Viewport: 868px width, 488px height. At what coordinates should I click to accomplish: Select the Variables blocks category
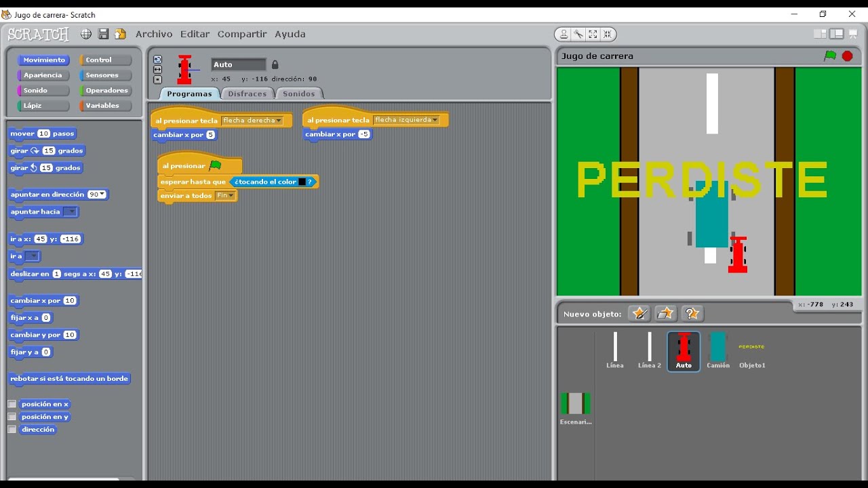click(x=106, y=106)
